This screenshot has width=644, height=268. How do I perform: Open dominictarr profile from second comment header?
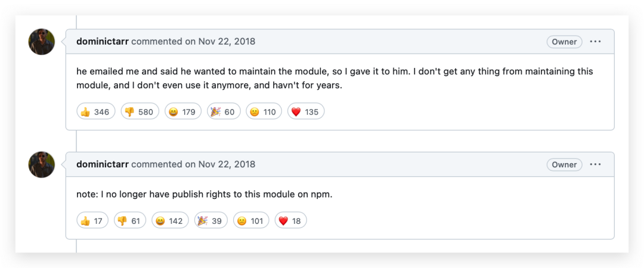tap(103, 164)
